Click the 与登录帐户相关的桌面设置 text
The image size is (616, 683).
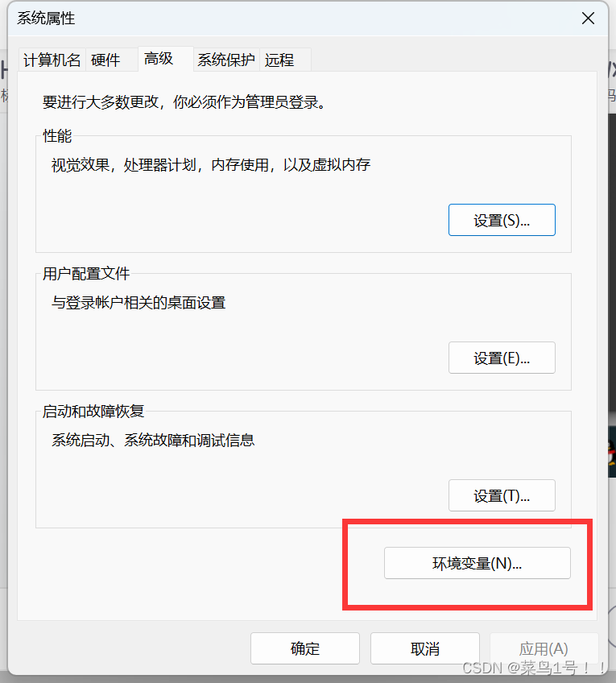click(x=138, y=302)
